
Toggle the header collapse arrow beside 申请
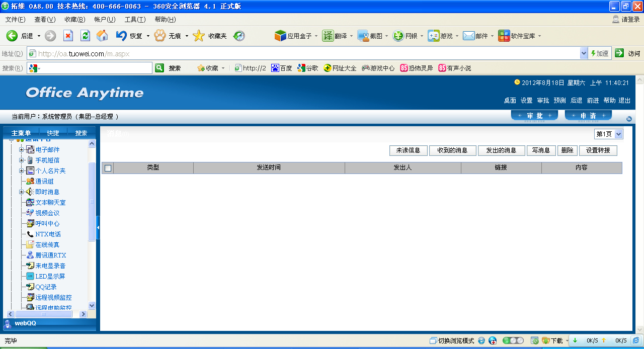coord(629,119)
